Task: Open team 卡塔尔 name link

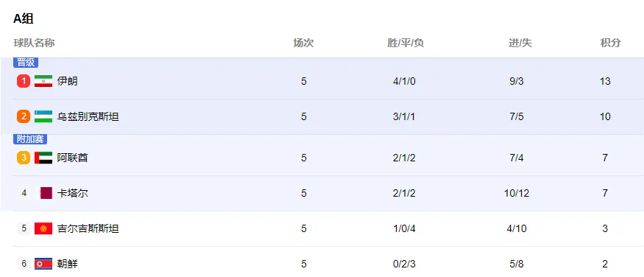Action: point(72,193)
